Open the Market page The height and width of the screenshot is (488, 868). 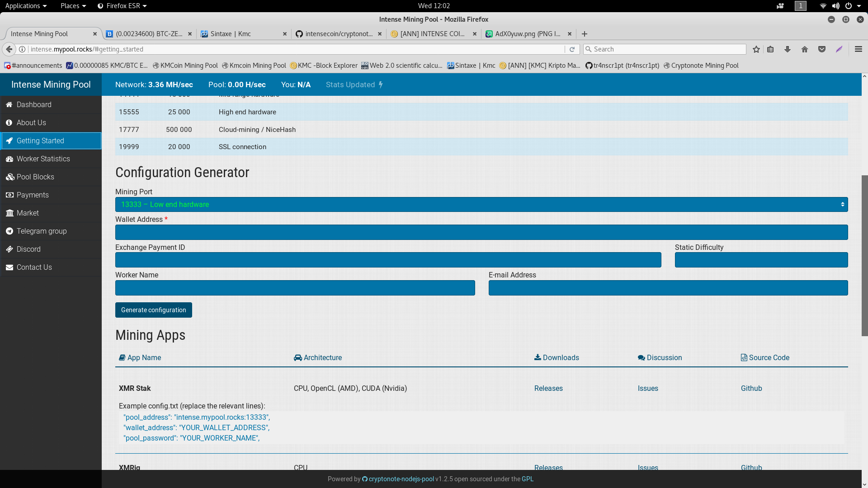[x=51, y=213]
